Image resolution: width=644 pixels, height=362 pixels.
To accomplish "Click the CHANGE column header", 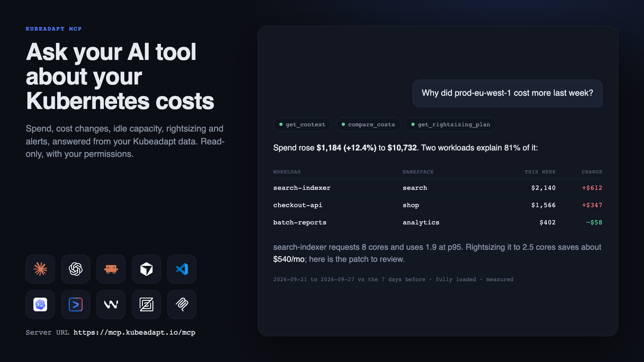I will coord(592,172).
